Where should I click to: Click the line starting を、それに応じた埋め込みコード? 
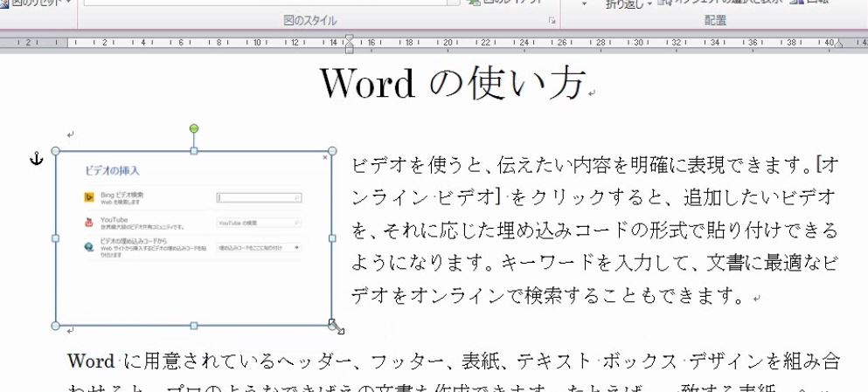[594, 230]
